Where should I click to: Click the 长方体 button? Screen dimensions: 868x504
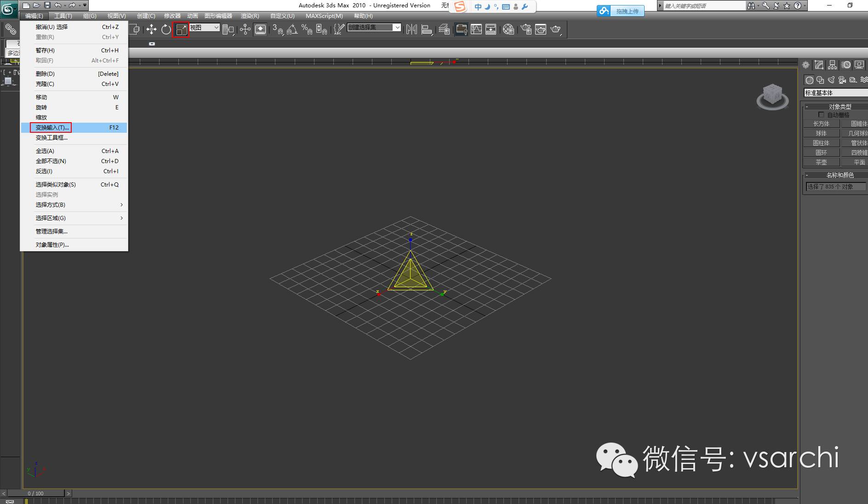[x=821, y=124]
